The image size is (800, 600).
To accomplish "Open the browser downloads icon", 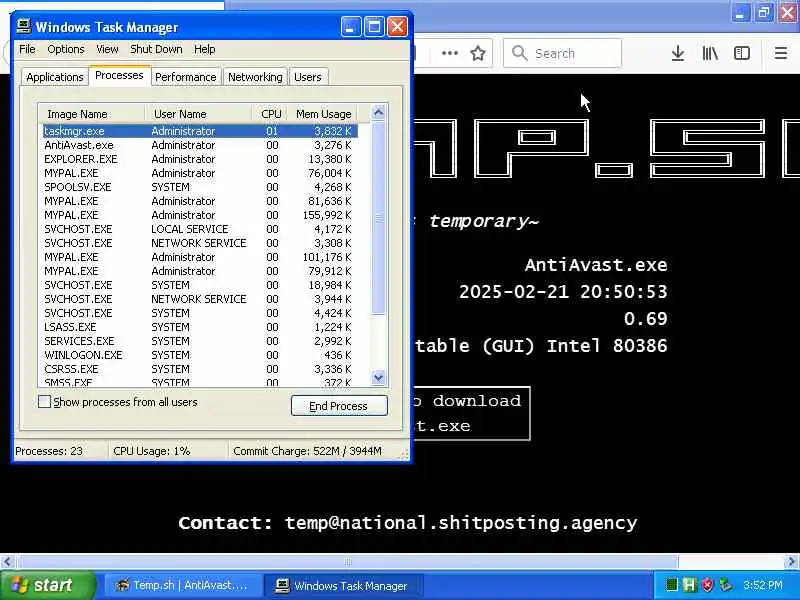I will point(678,53).
